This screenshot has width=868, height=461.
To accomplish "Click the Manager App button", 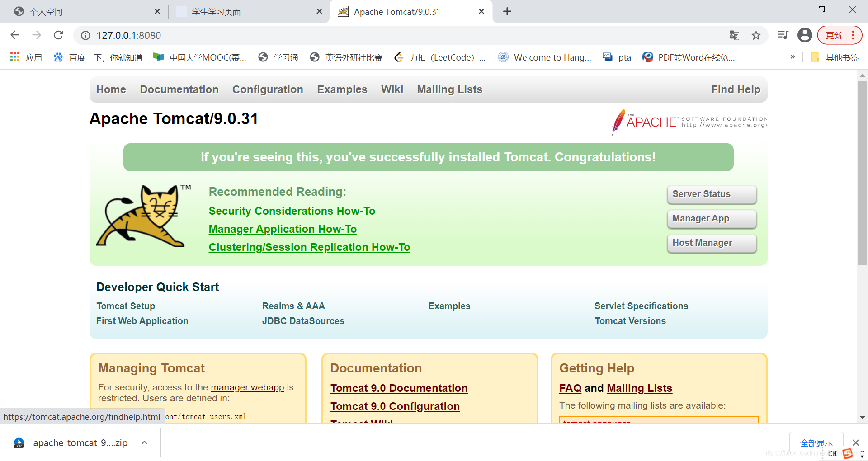I will pos(712,219).
